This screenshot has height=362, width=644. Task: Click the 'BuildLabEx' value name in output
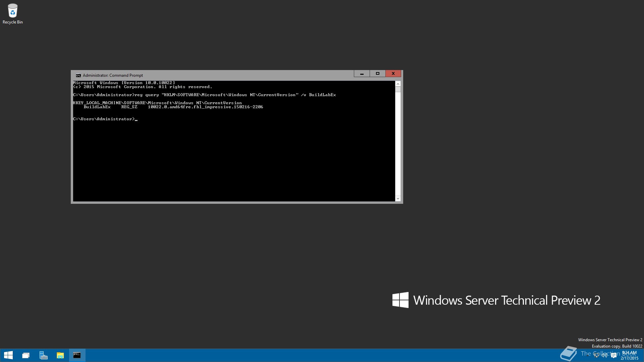tap(97, 107)
